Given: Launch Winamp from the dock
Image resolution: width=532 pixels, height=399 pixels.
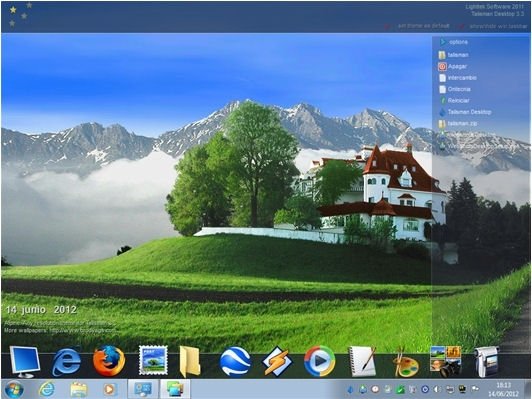Looking at the screenshot, I should point(277,361).
